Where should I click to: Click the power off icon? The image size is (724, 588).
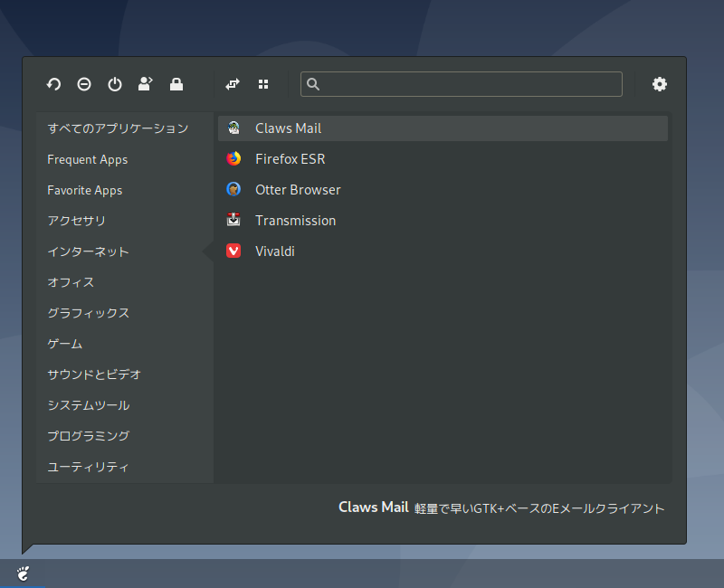click(115, 84)
